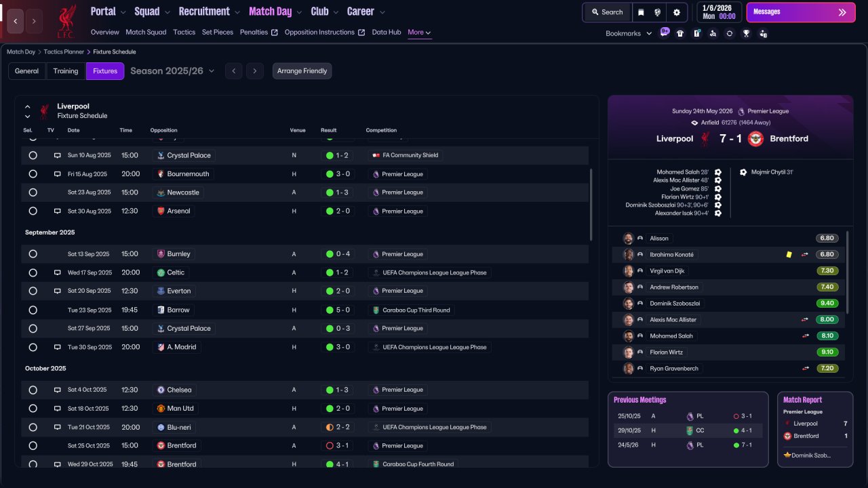Select the Arsenal fixture radio button
Screen dimensions: 868x488
click(33, 211)
